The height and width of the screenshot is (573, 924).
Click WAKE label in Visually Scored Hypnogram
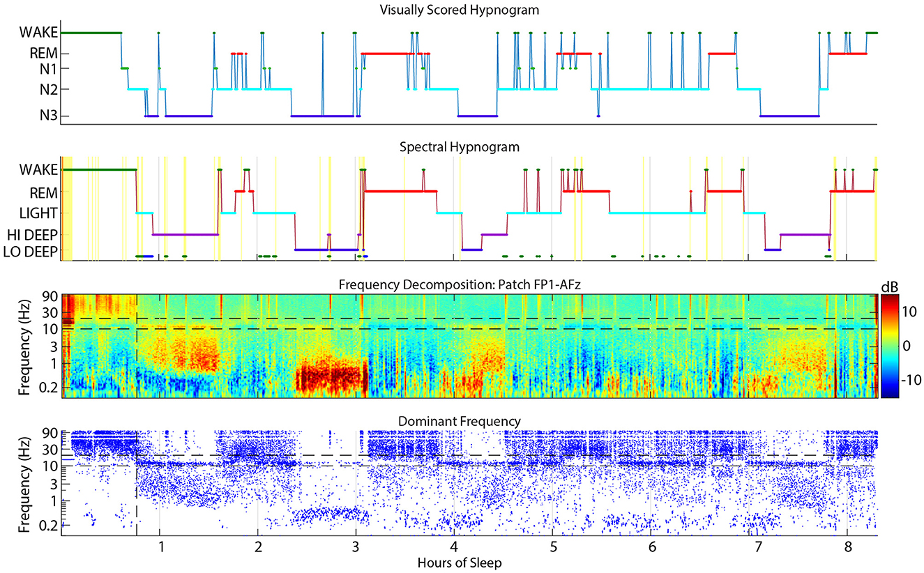click(39, 33)
